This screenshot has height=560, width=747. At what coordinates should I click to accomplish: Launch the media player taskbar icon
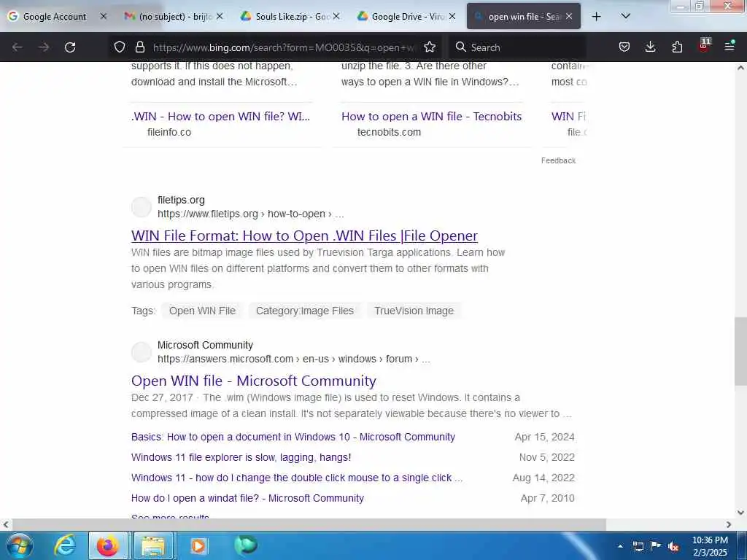(x=198, y=545)
